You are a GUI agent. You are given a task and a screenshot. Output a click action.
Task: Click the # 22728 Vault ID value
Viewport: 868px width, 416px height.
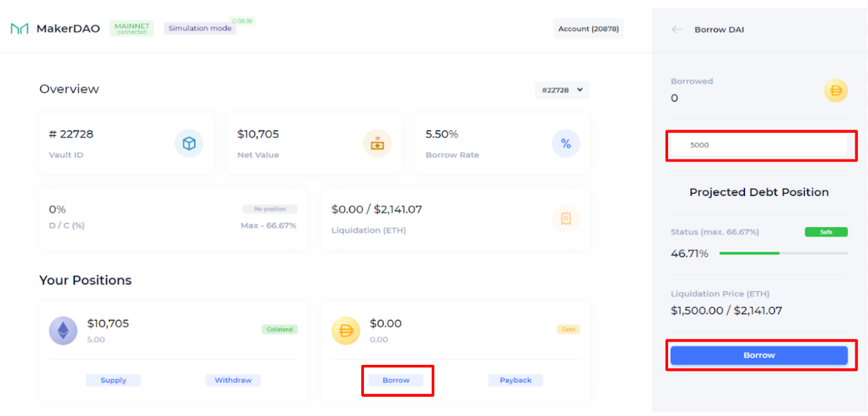tap(71, 134)
